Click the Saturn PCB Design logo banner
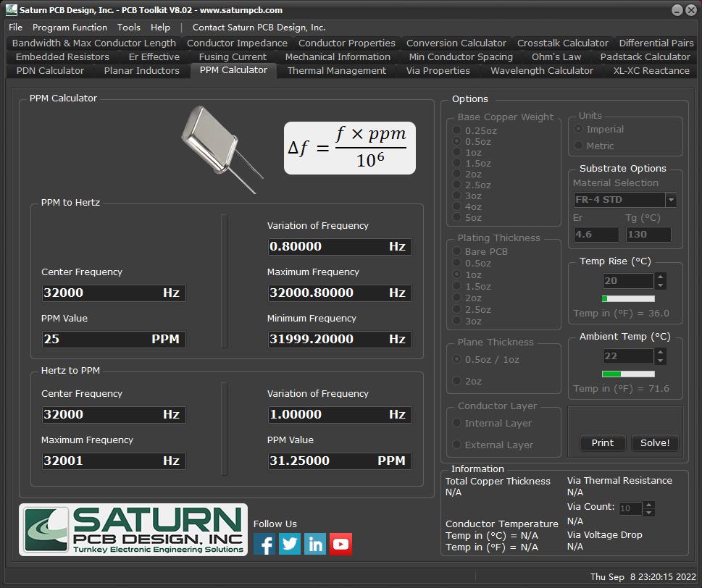 tap(133, 530)
